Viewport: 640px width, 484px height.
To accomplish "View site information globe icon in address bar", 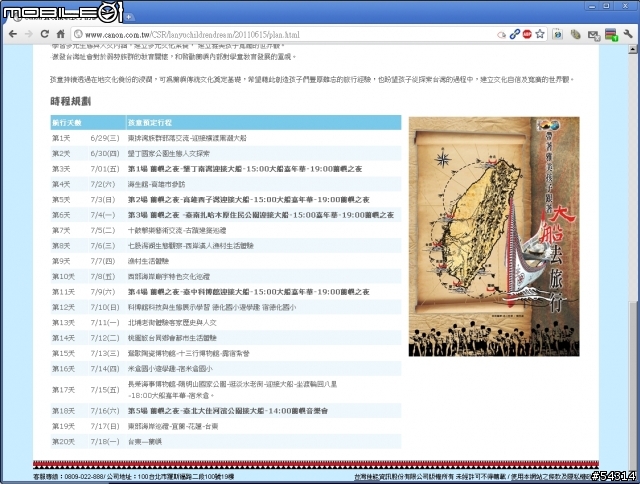I will pos(78,34).
